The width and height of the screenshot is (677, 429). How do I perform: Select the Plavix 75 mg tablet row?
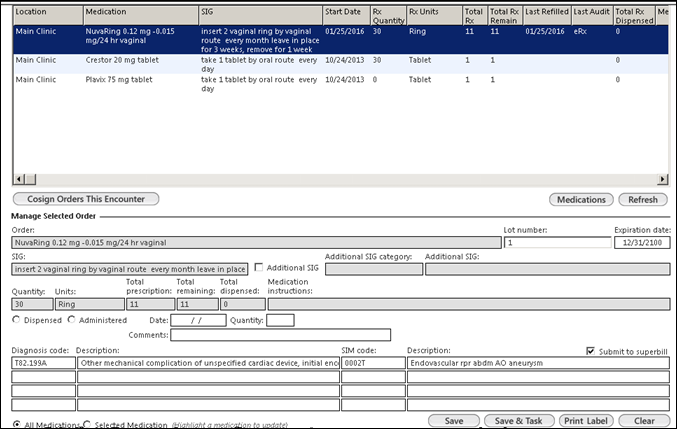pos(341,84)
